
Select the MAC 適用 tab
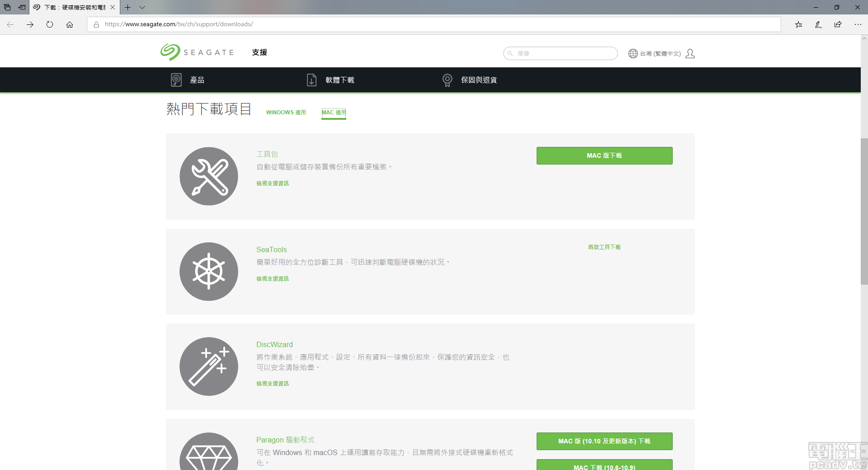[x=333, y=112]
